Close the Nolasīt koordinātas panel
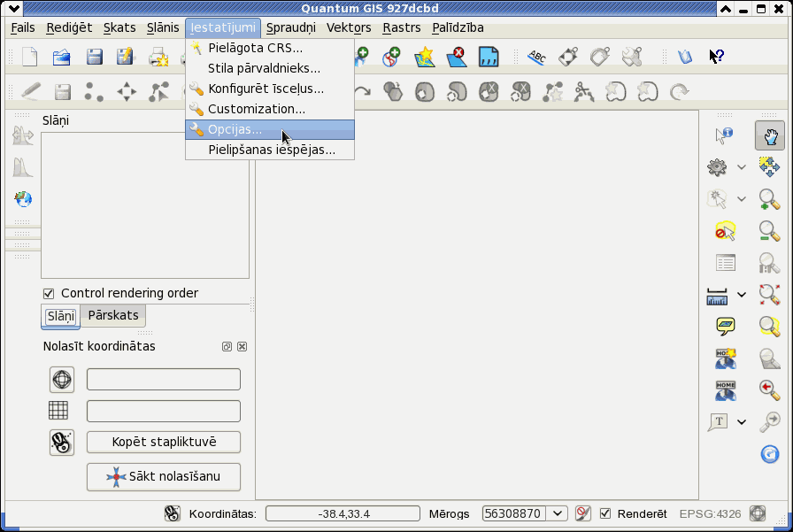Viewport: 793px width, 532px height. [x=243, y=346]
